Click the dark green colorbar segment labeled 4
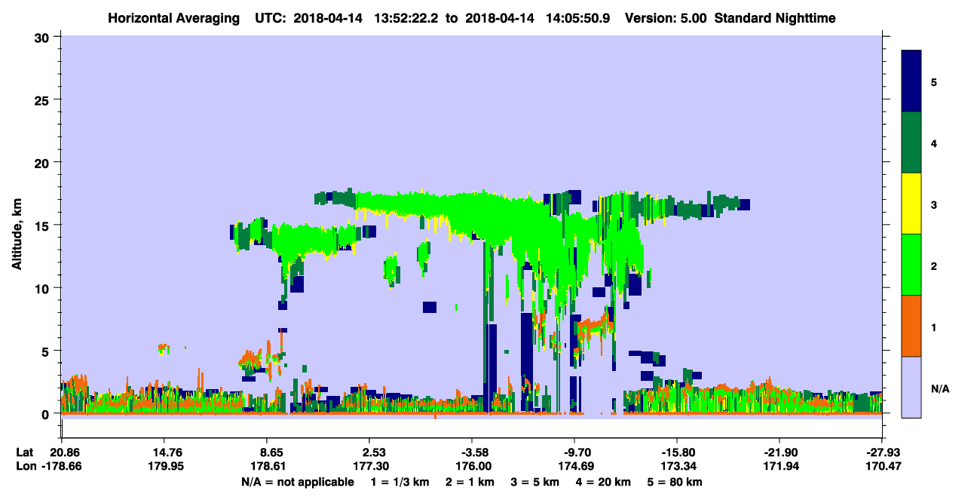 click(x=911, y=143)
